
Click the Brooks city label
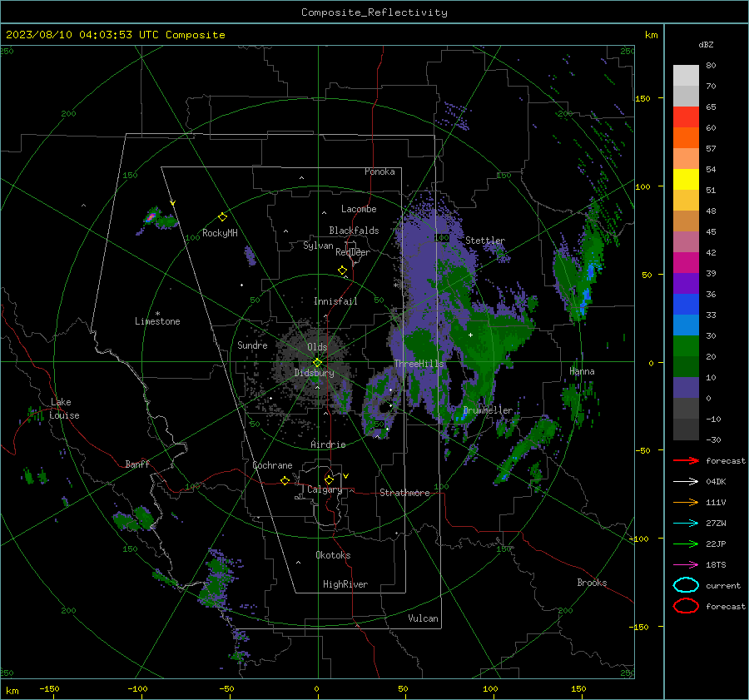point(593,583)
